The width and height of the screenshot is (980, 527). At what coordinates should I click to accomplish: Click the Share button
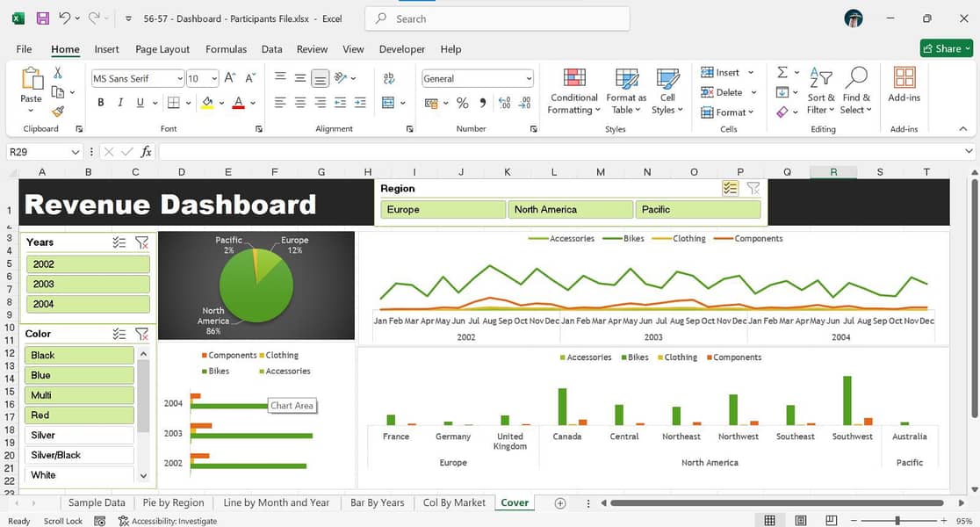coord(947,48)
